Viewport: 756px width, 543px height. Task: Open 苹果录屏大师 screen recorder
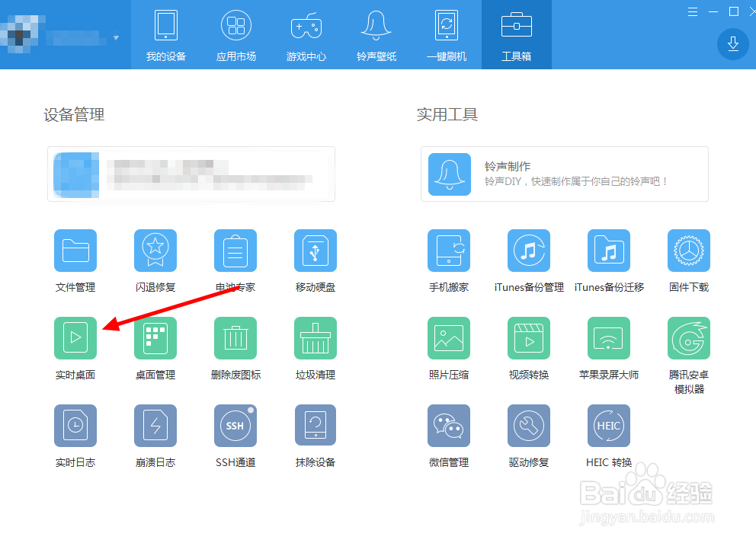pos(608,337)
